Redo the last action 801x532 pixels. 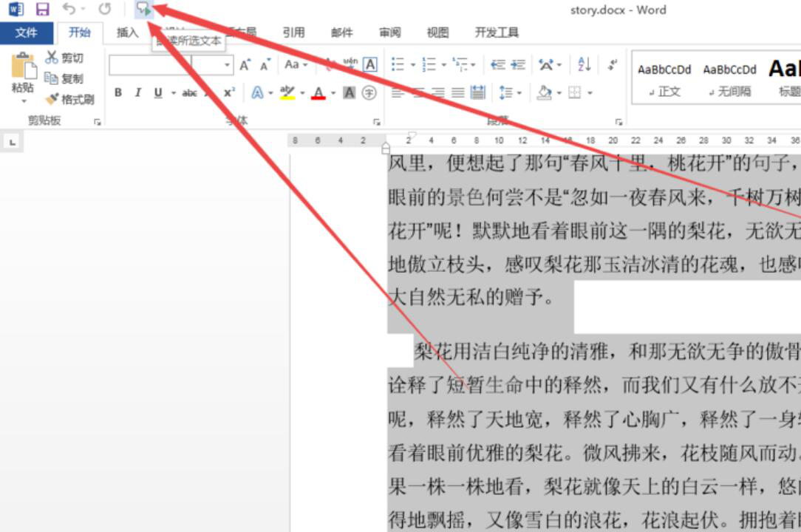105,9
